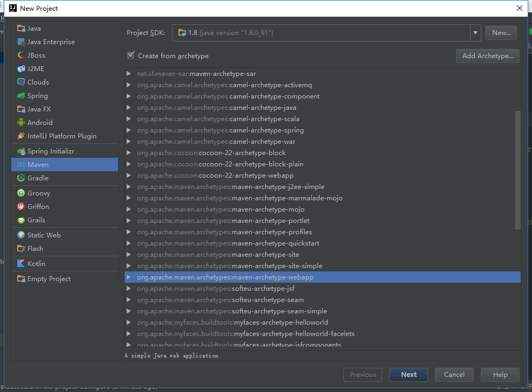The image size is (532, 392).
Task: Pick the Java FX icon
Action: coord(21,109)
